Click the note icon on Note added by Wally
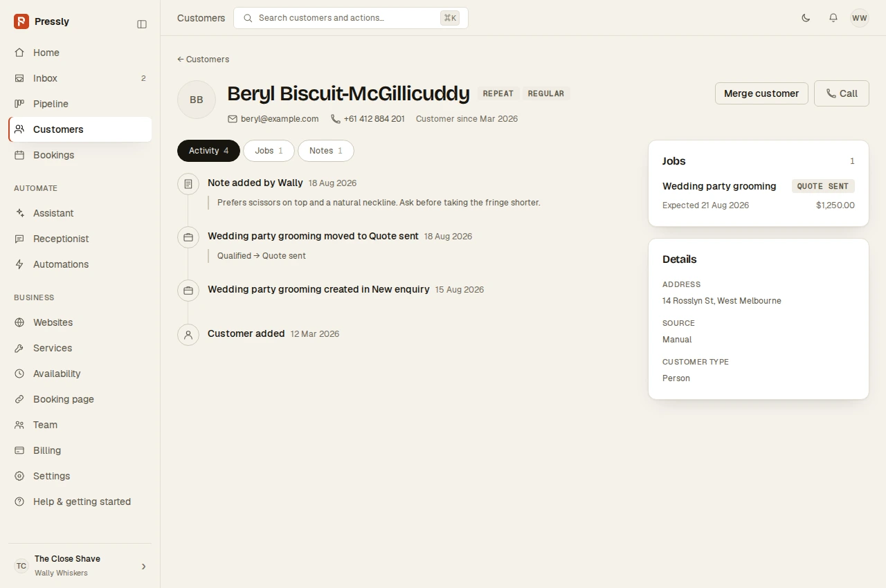 (188, 184)
